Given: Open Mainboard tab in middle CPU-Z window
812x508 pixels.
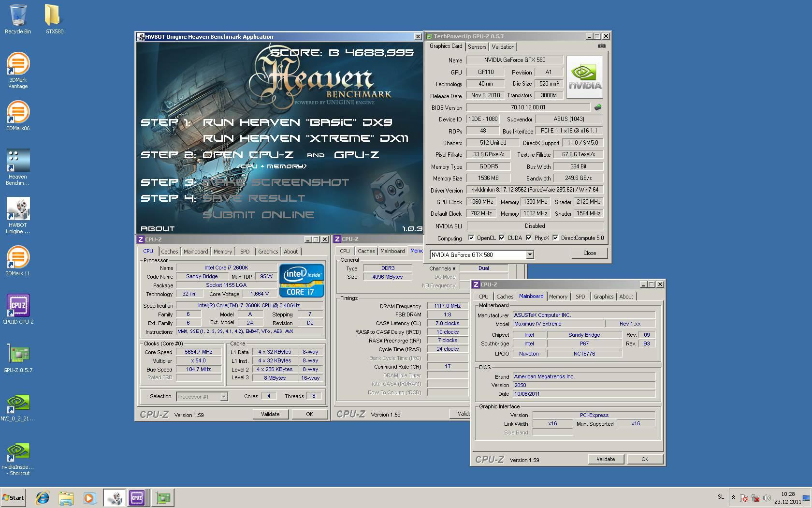Looking at the screenshot, I should coord(392,251).
